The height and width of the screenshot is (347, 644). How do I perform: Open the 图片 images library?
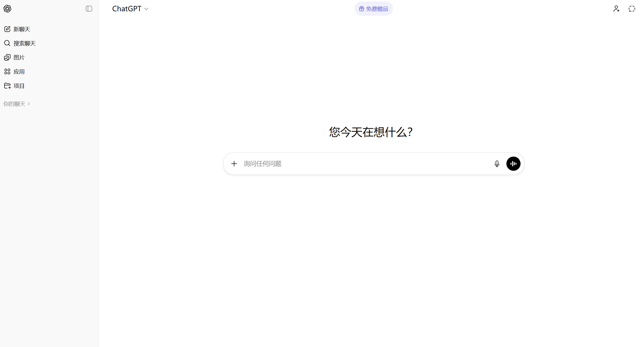pyautogui.click(x=19, y=57)
